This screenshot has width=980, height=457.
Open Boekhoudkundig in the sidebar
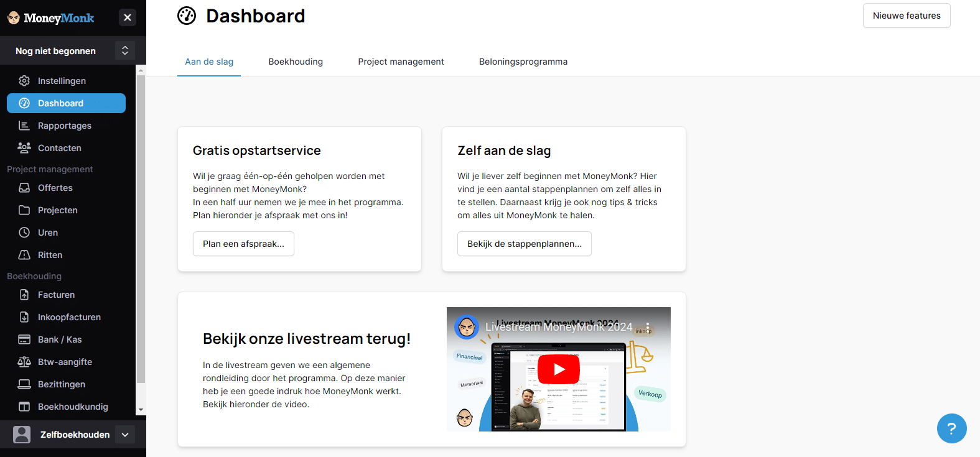click(x=66, y=407)
